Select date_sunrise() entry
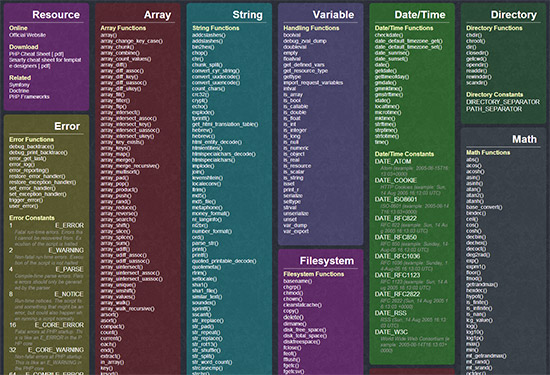The image size is (550, 375). 392,53
